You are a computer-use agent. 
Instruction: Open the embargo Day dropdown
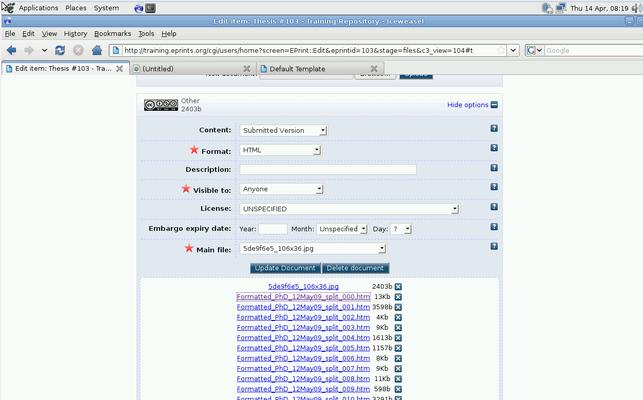[x=401, y=229]
